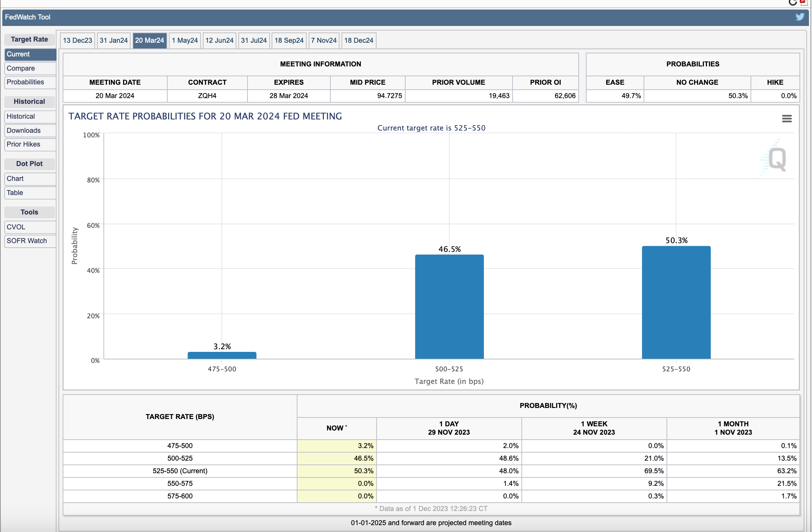
Task: Click the reload icon at top right
Action: tap(793, 3)
